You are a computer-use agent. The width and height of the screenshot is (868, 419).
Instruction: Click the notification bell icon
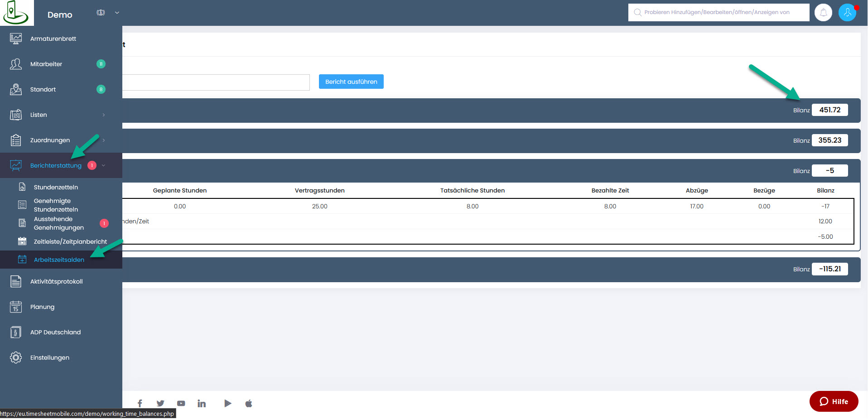pyautogui.click(x=823, y=13)
